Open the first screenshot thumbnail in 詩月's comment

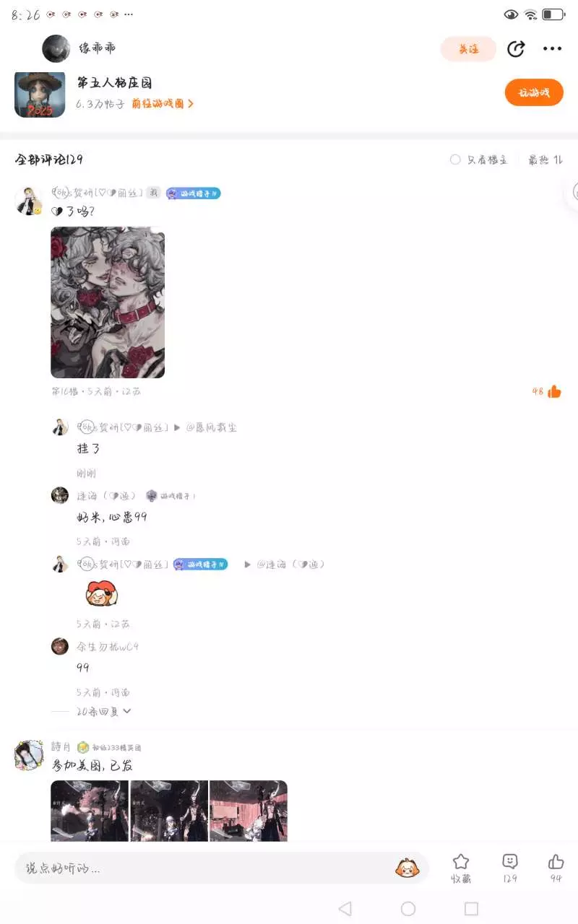90,811
